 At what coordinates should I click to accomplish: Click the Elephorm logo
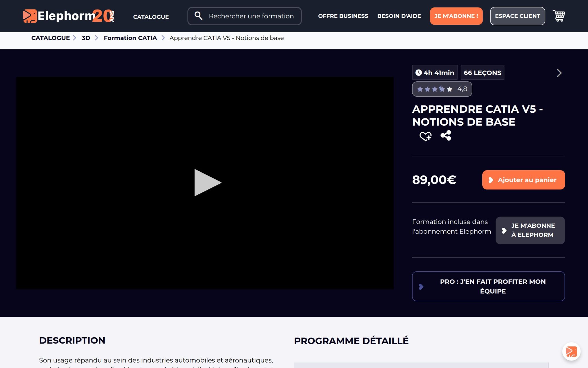pyautogui.click(x=69, y=16)
